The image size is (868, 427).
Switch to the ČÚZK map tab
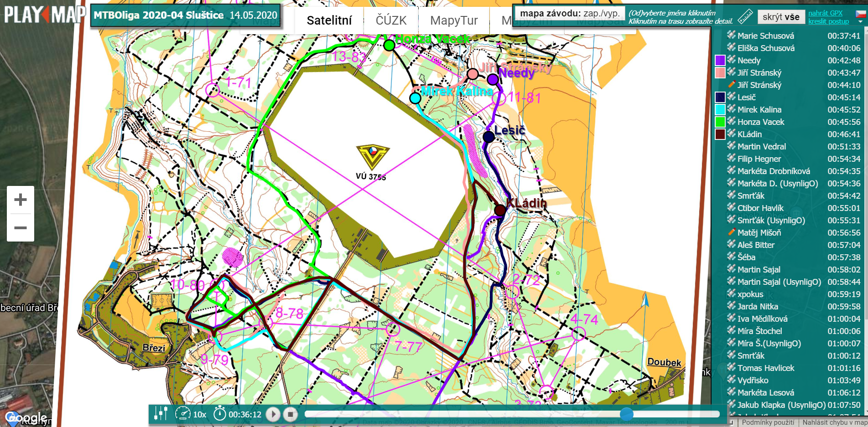pos(391,21)
